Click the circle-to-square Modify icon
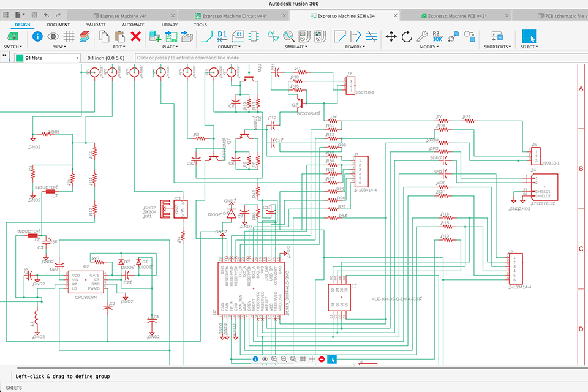 click(469, 36)
